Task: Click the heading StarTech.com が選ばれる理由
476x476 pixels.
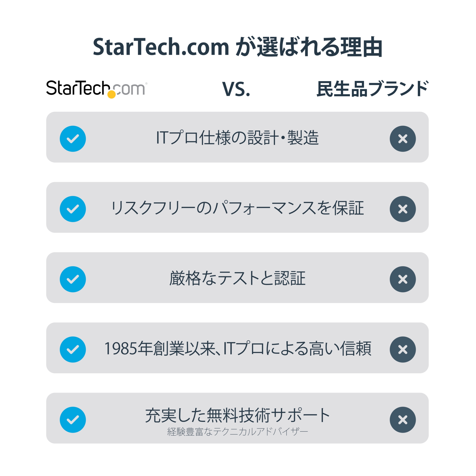Action: pos(237,47)
